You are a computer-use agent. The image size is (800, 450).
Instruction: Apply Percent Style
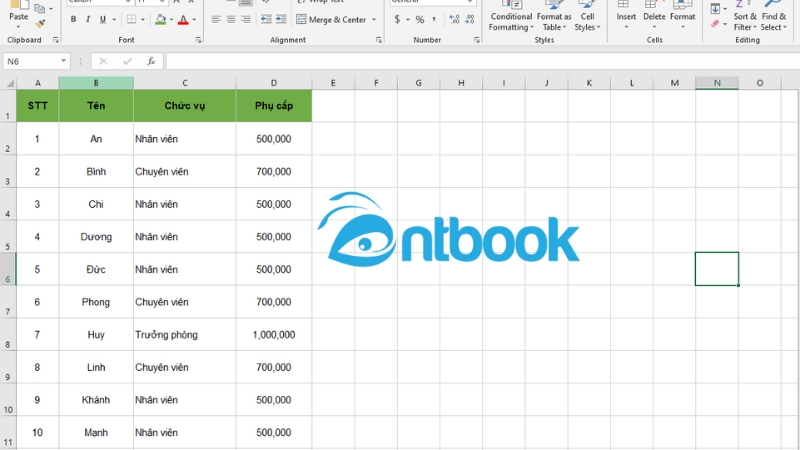tap(420, 19)
